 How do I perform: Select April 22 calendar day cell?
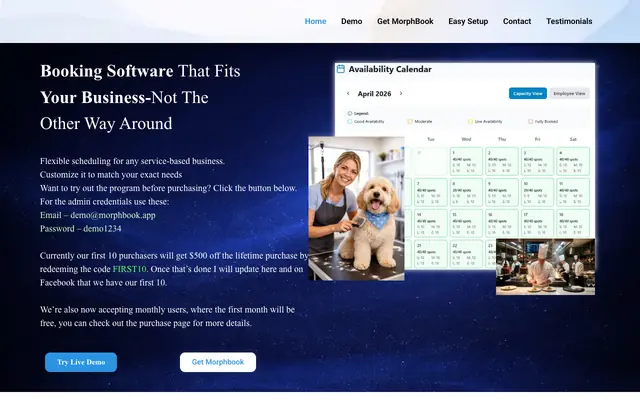coord(466,254)
